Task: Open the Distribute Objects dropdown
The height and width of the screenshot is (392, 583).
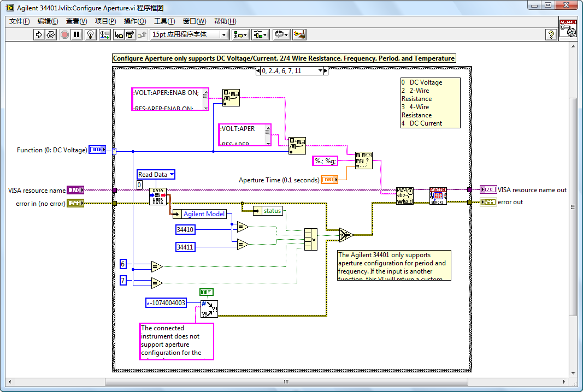Action: (x=260, y=34)
